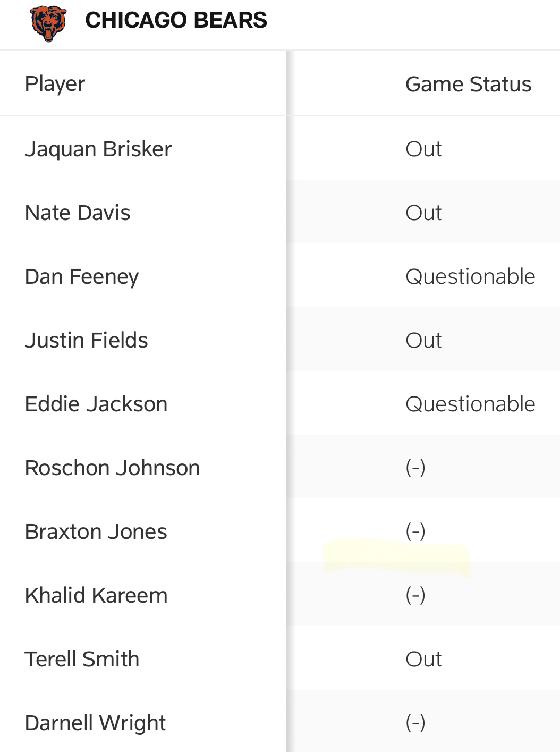Click Dan Feeney's Questionable status
This screenshot has width=560, height=752.
(470, 277)
